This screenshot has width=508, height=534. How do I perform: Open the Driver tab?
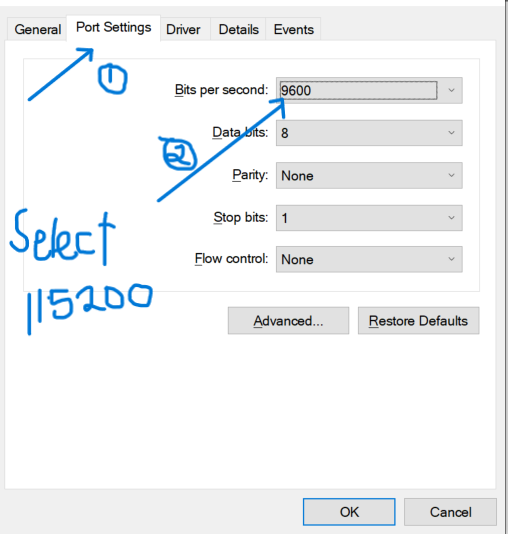coord(183,29)
